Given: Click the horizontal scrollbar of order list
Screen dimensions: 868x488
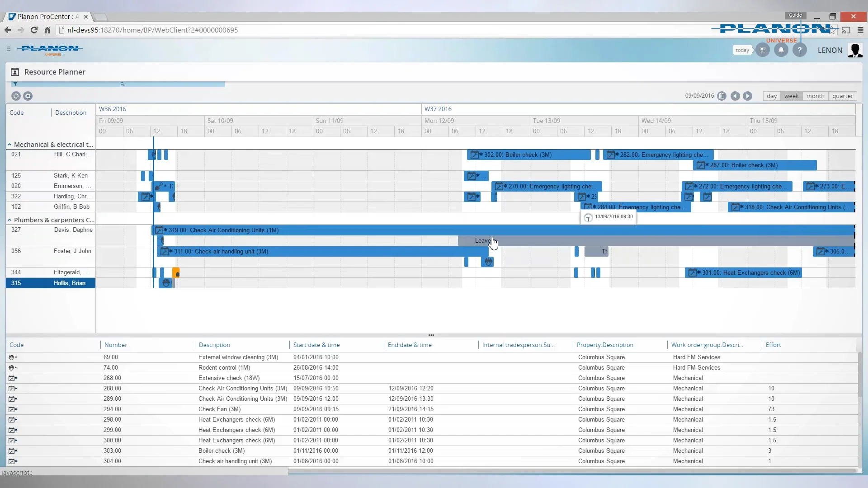Looking at the screenshot, I should tap(572, 471).
